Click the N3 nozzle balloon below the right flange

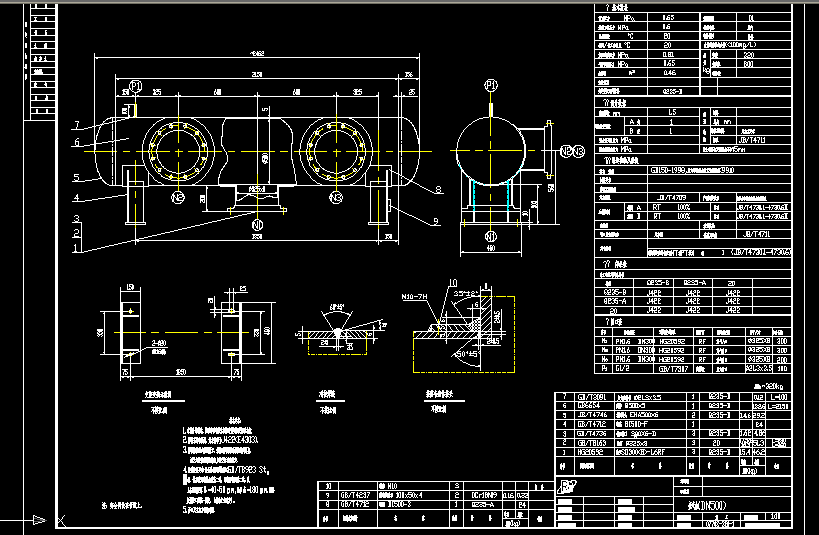tap(336, 197)
